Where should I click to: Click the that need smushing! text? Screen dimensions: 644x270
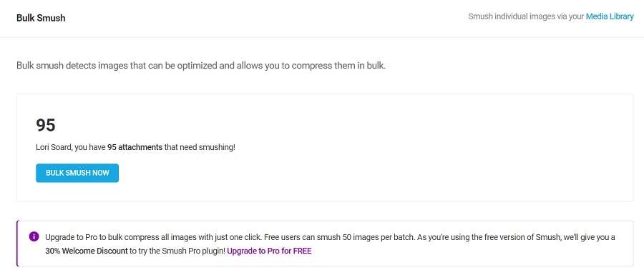pos(200,147)
